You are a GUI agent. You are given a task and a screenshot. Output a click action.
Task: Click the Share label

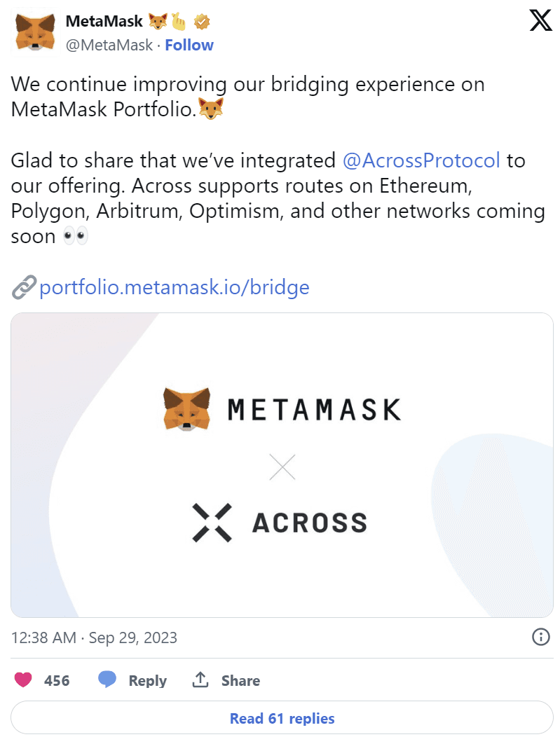click(x=240, y=681)
